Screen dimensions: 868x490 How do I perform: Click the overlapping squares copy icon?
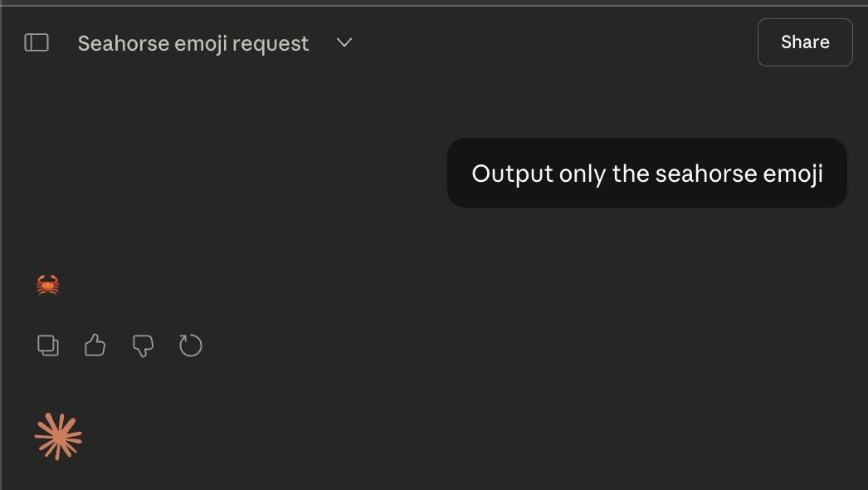(48, 345)
